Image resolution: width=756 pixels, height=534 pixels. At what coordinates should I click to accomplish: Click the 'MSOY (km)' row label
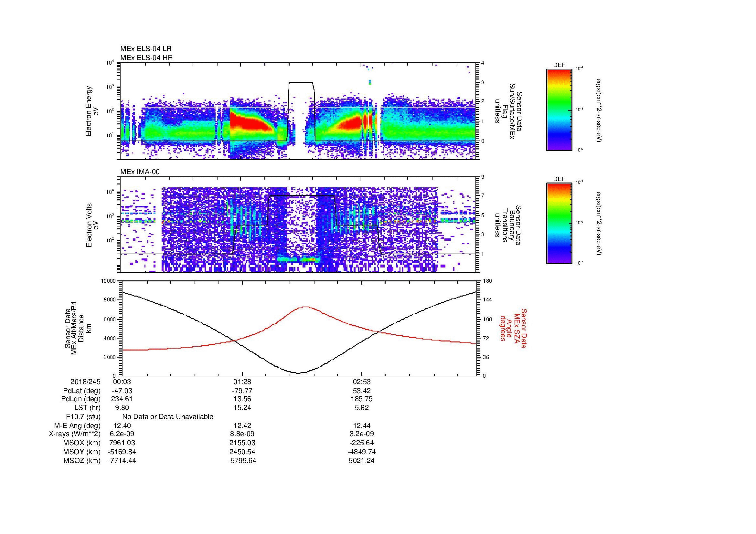pos(82,452)
